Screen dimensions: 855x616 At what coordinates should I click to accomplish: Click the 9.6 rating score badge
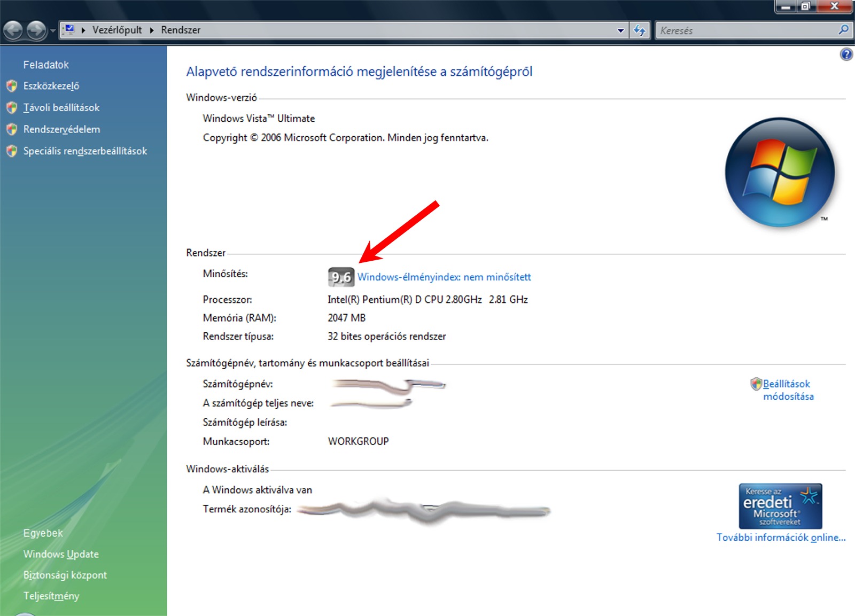pos(341,277)
